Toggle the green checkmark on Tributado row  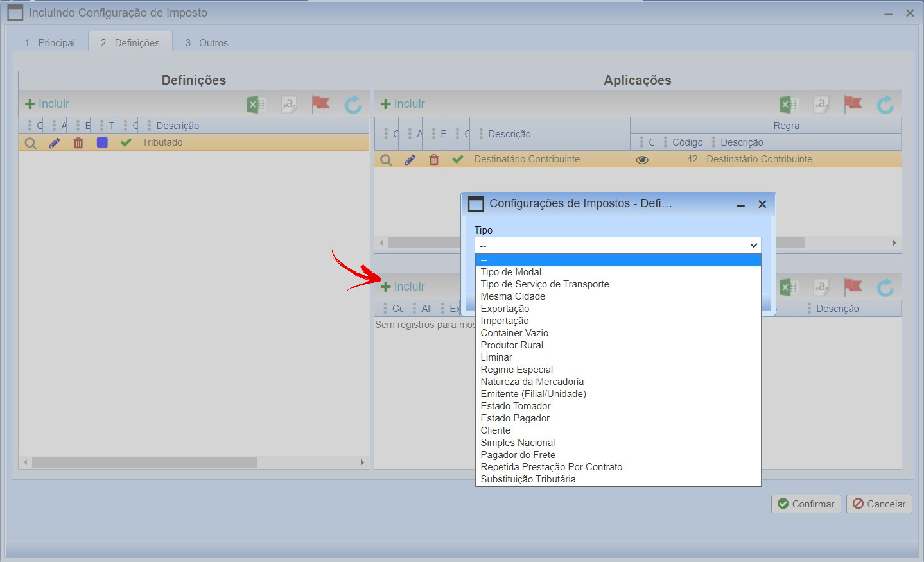point(126,142)
